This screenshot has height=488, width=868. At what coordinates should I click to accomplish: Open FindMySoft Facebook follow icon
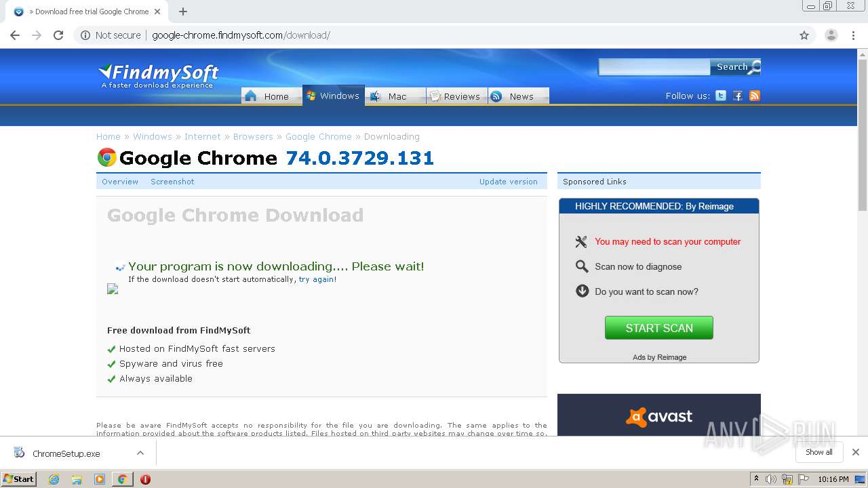click(738, 96)
